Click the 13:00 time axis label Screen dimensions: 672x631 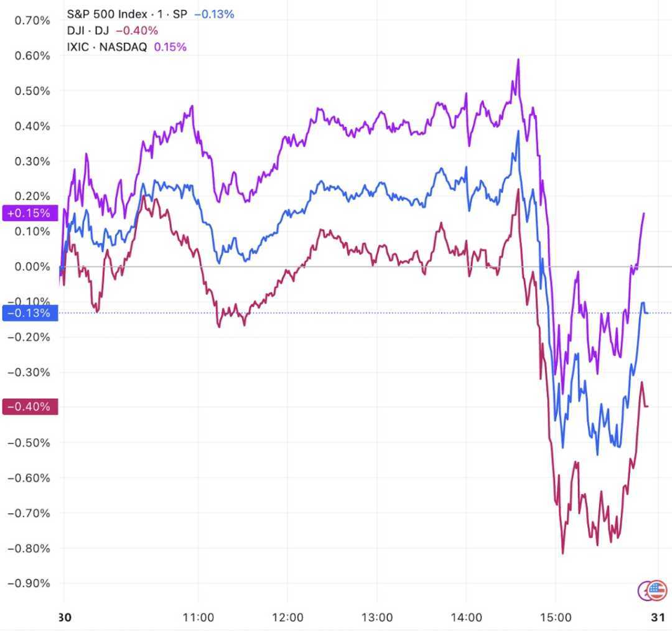point(377,617)
